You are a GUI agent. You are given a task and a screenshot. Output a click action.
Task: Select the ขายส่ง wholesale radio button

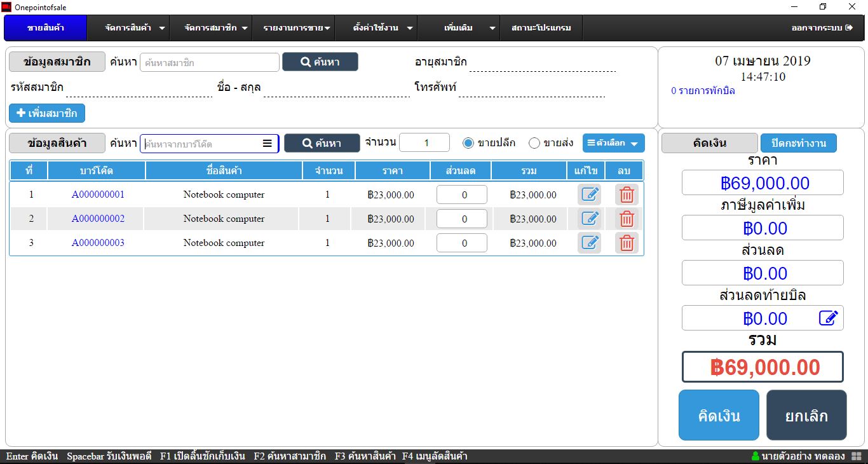point(534,143)
